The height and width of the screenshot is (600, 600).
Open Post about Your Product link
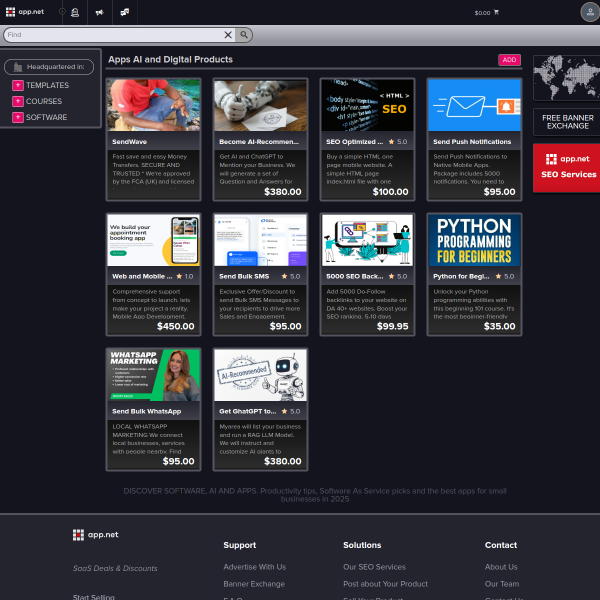click(385, 584)
